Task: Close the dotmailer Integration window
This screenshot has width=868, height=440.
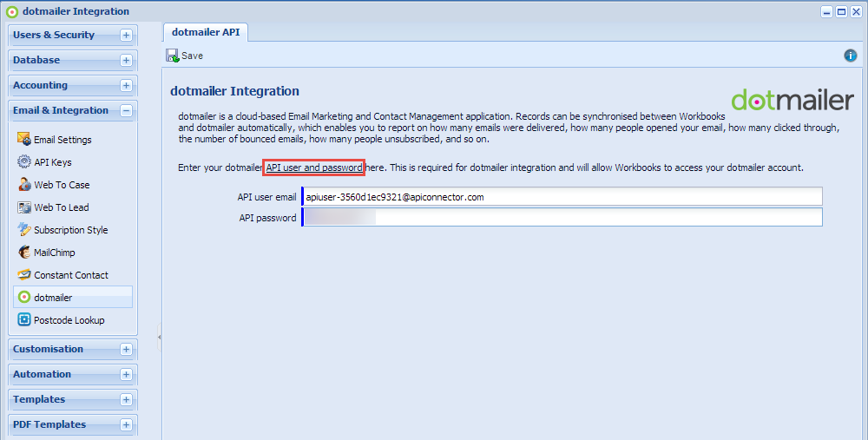Action: click(x=856, y=11)
